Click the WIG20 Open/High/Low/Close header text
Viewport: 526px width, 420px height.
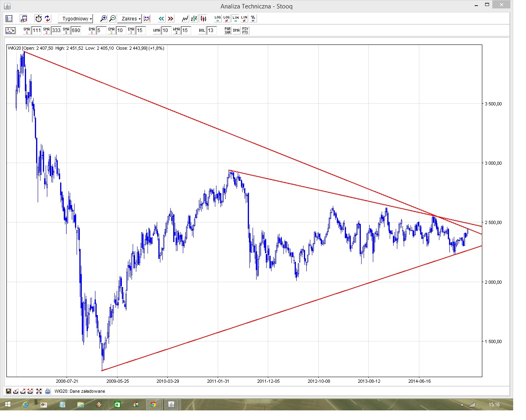(86, 48)
